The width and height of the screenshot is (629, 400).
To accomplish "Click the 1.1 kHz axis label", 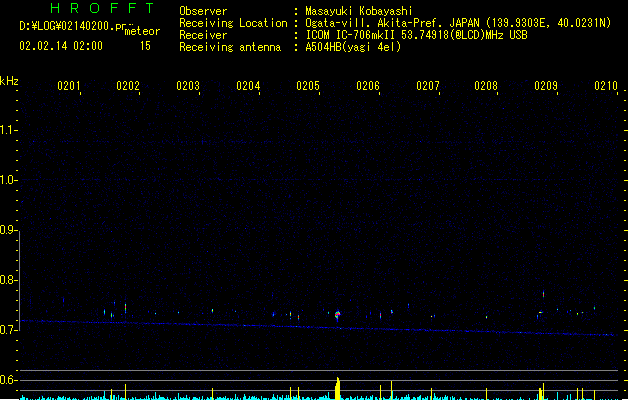I will click(x=8, y=130).
